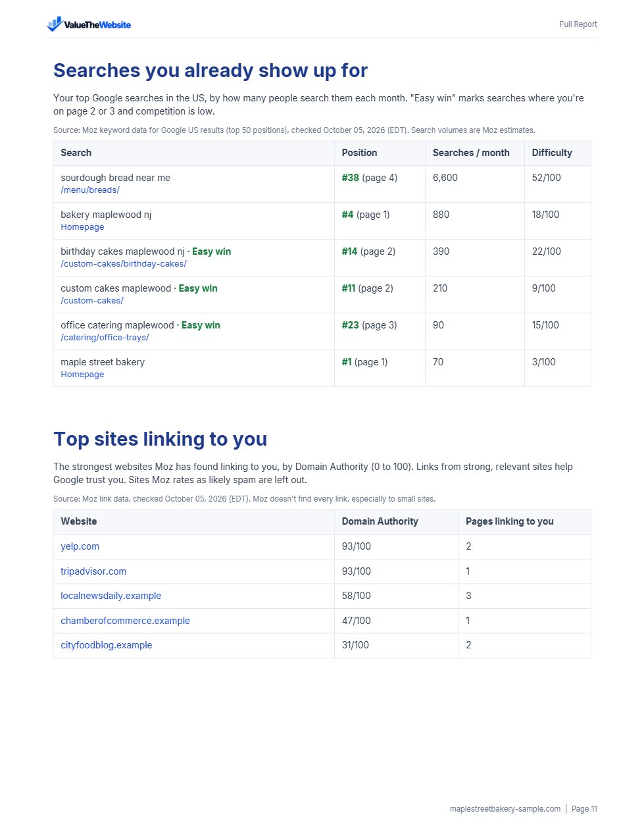Click the Searches / month column header

pos(471,153)
